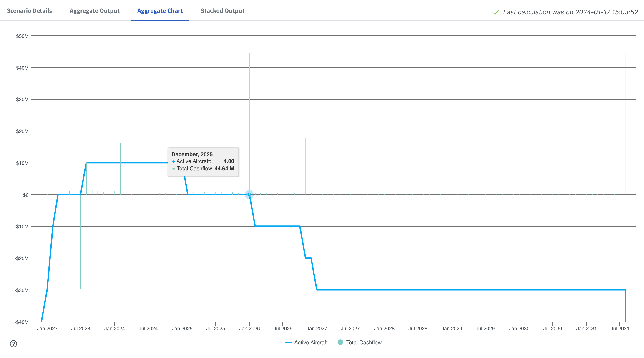Select the Aggregate Chart tab
Viewport: 644px width, 358px height.
tap(160, 11)
